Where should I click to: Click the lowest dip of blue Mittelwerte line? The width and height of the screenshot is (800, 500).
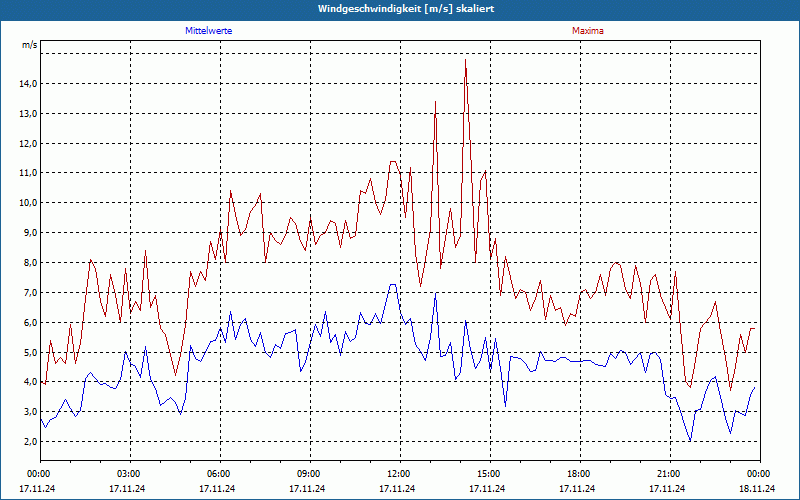click(690, 441)
